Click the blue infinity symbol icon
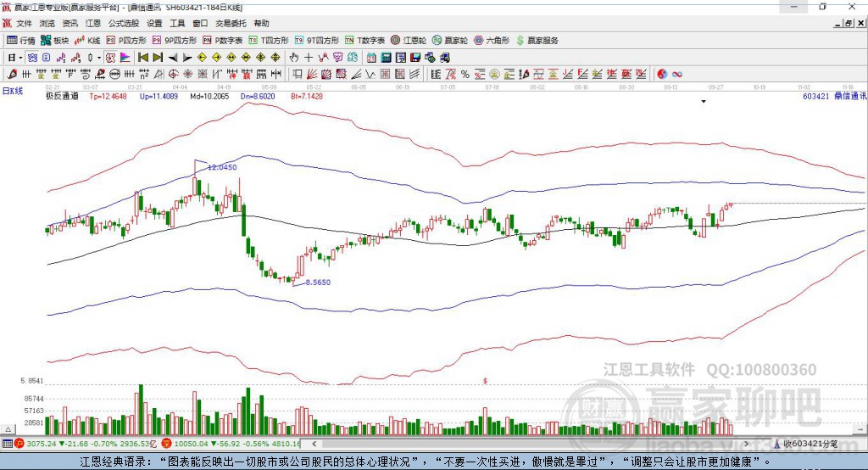 click(x=677, y=75)
